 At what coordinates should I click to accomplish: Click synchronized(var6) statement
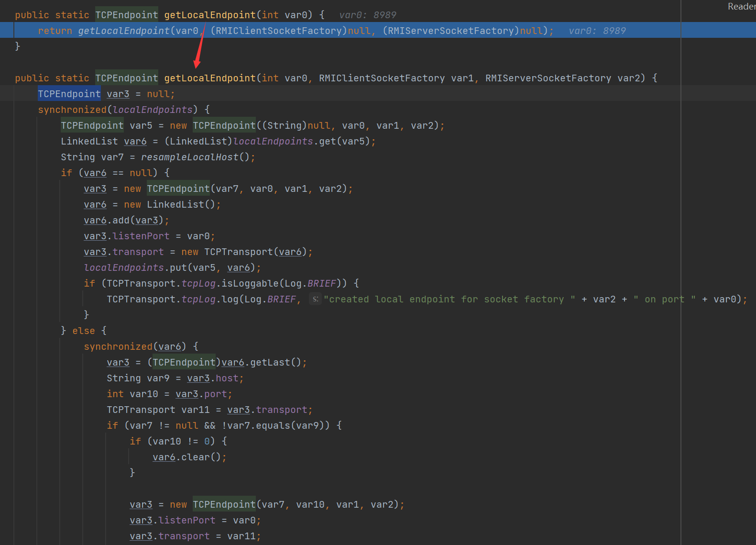point(135,346)
